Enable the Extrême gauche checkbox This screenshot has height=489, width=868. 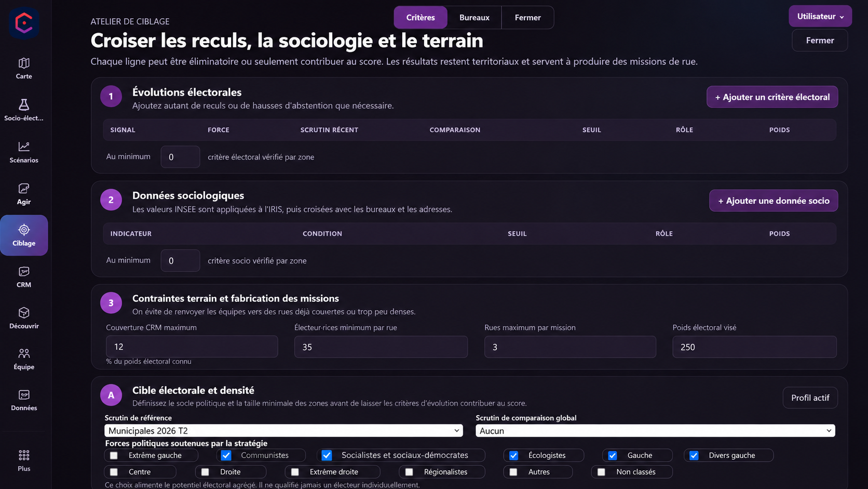(x=114, y=456)
